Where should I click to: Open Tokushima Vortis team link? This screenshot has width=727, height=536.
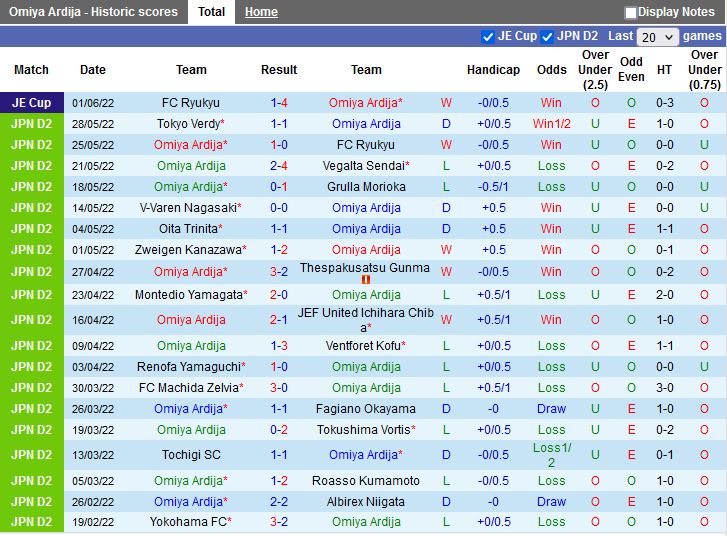tap(366, 429)
